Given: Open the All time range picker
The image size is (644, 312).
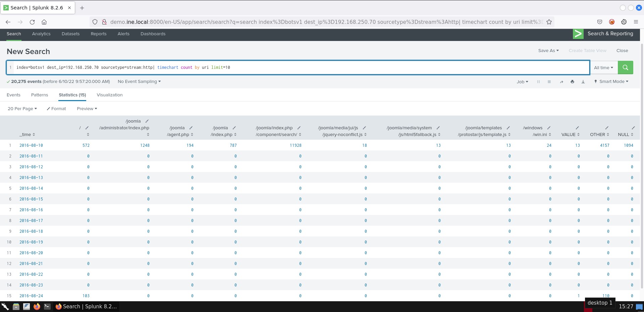Looking at the screenshot, I should (604, 68).
